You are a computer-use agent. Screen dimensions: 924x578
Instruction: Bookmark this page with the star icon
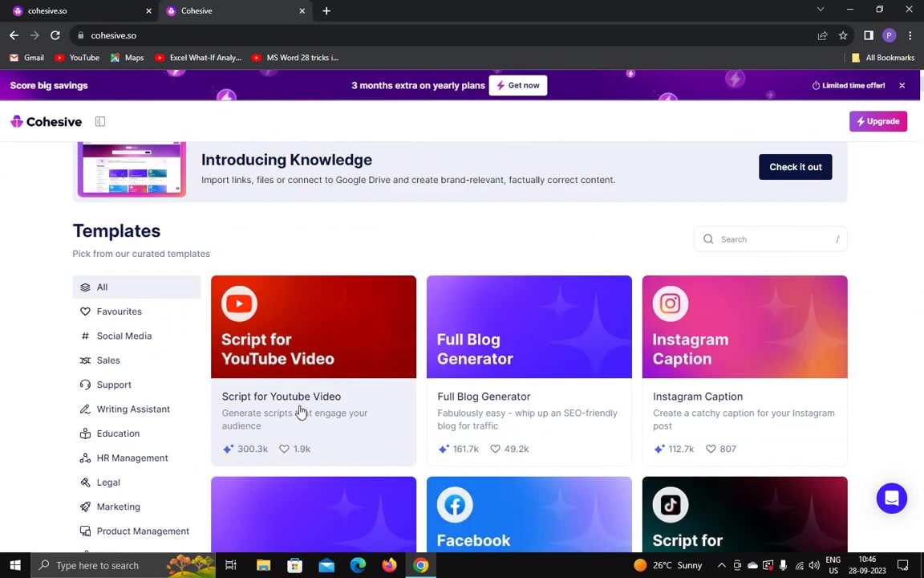click(x=843, y=35)
